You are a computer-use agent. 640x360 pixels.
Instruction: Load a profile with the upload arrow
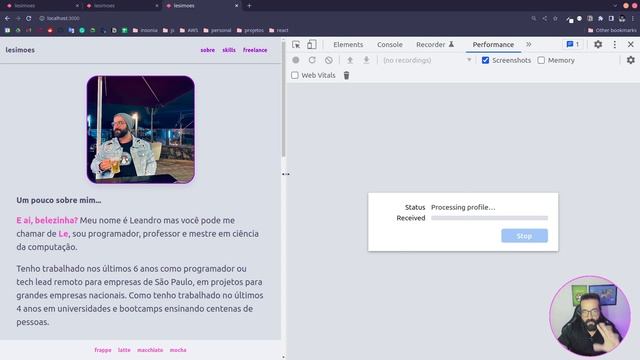tap(350, 60)
